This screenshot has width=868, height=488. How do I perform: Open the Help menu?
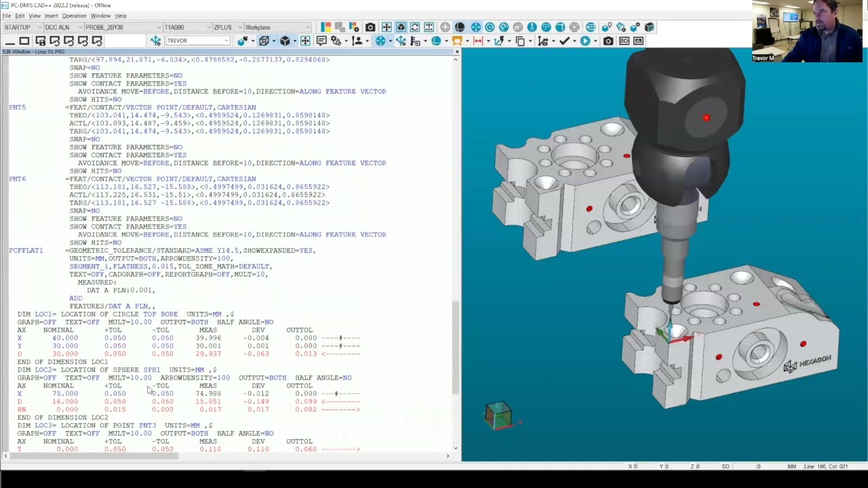click(x=121, y=16)
